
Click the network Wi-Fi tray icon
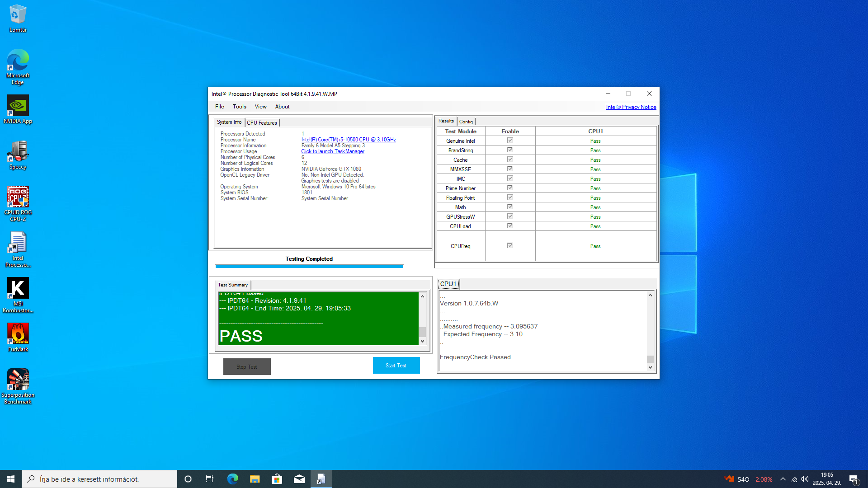[794, 479]
